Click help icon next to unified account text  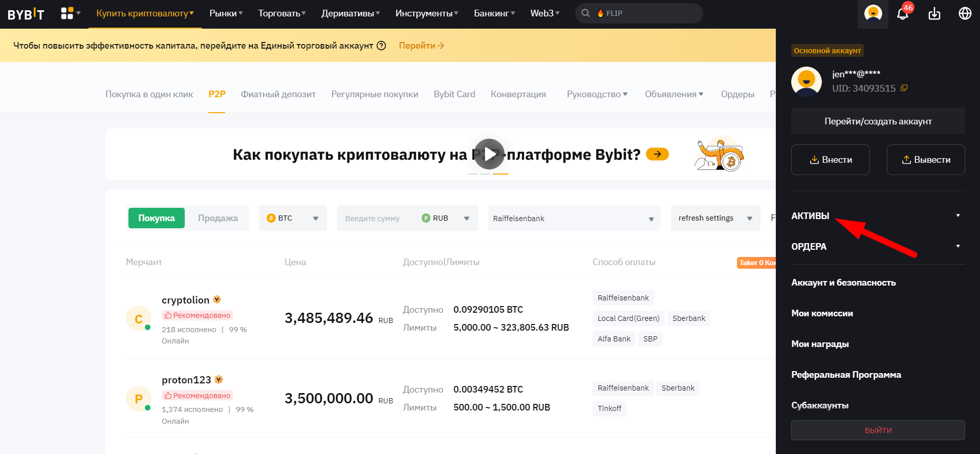pyautogui.click(x=381, y=46)
